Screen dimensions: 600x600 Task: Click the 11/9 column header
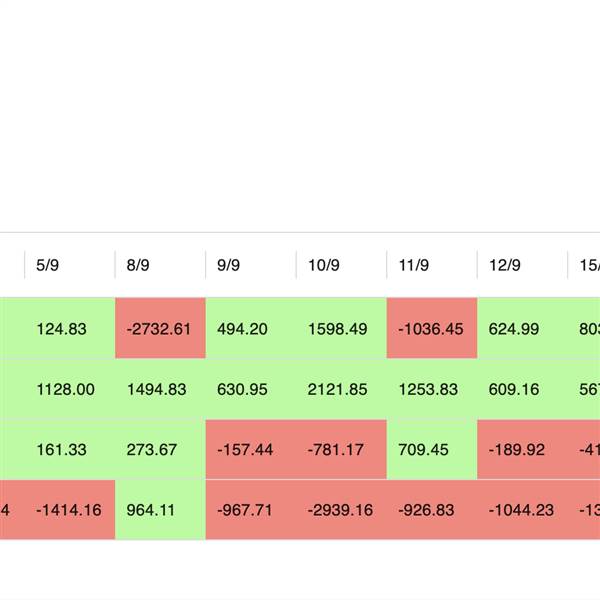coord(413,265)
